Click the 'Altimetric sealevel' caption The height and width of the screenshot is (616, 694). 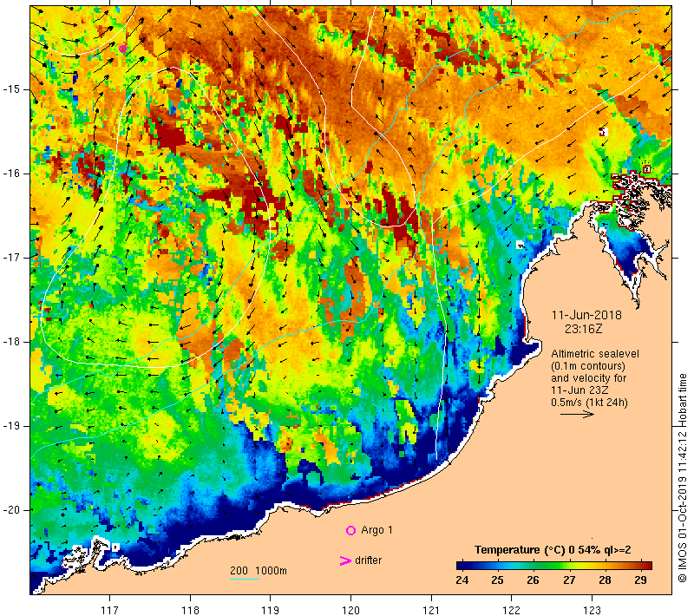click(595, 354)
